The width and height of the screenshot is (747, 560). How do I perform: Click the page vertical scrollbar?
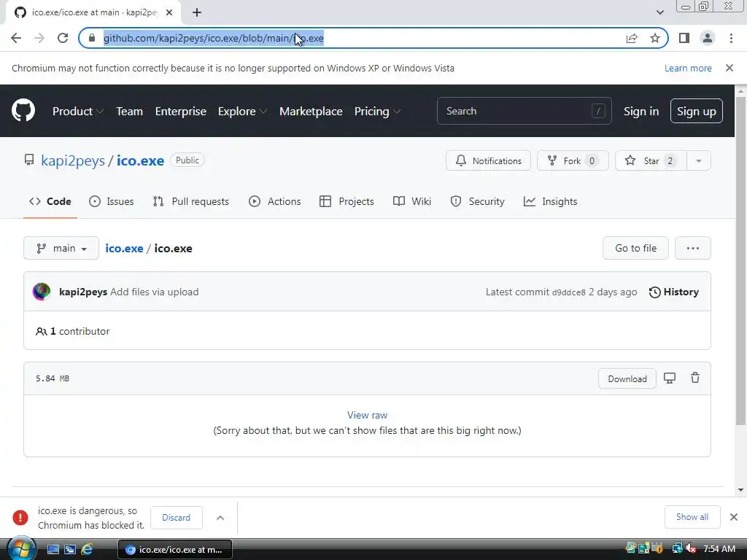pyautogui.click(x=740, y=261)
